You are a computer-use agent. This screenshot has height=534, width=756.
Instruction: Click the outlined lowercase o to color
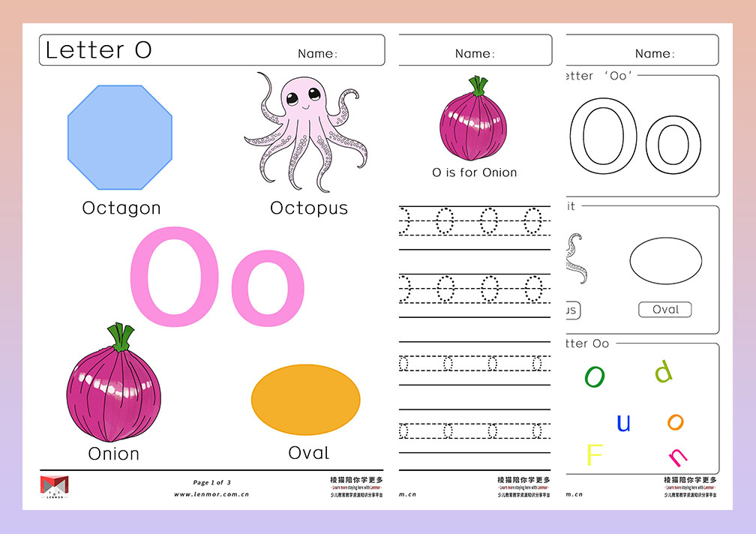pyautogui.click(x=673, y=145)
